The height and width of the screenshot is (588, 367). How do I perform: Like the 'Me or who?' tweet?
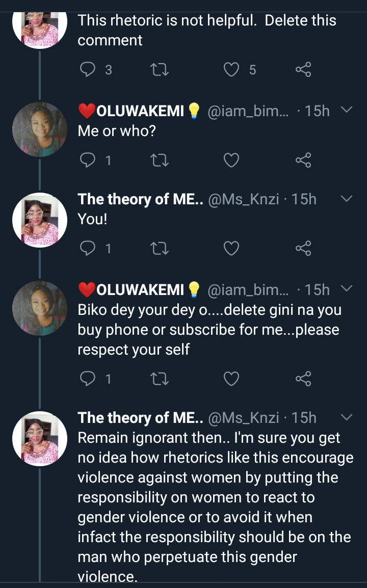[232, 161]
